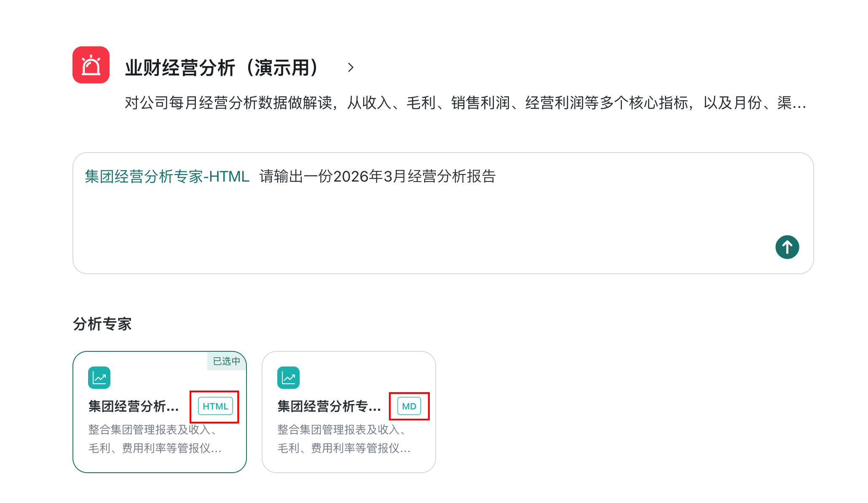Click the prompt text 请输出一份2026年3月经营分析报告
Image resolution: width=868 pixels, height=503 pixels.
pyautogui.click(x=378, y=177)
